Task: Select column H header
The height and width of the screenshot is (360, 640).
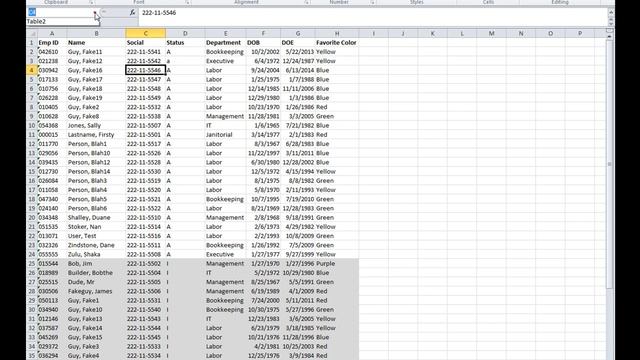Action: pos(337,33)
